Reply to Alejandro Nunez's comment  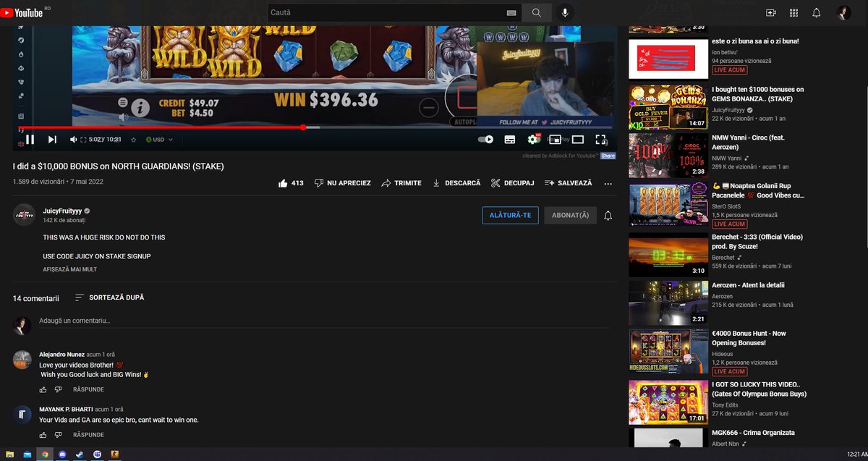tap(88, 389)
